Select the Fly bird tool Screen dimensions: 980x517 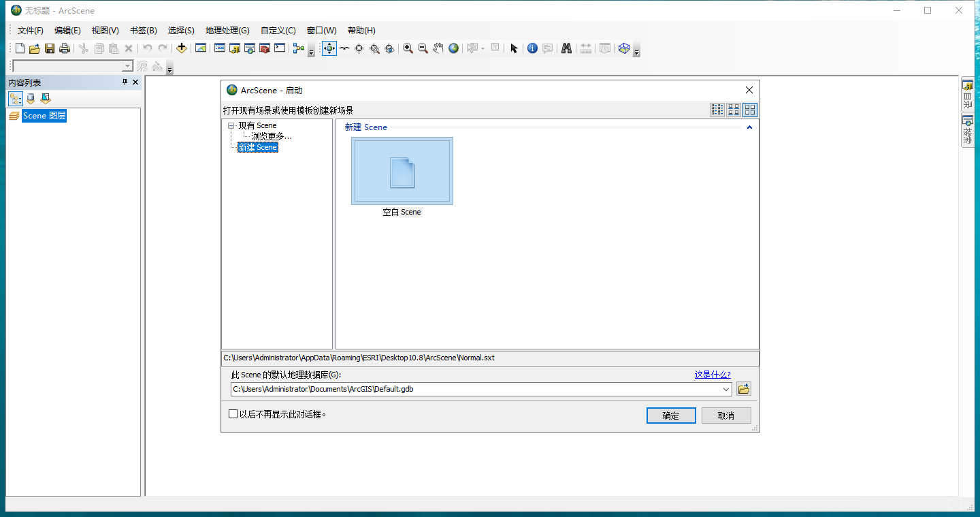[x=344, y=48]
